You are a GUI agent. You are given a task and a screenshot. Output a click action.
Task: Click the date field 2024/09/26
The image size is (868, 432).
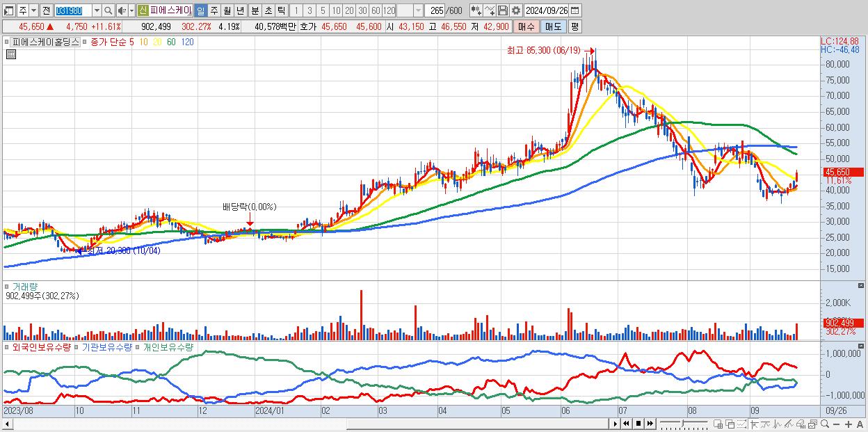point(546,10)
